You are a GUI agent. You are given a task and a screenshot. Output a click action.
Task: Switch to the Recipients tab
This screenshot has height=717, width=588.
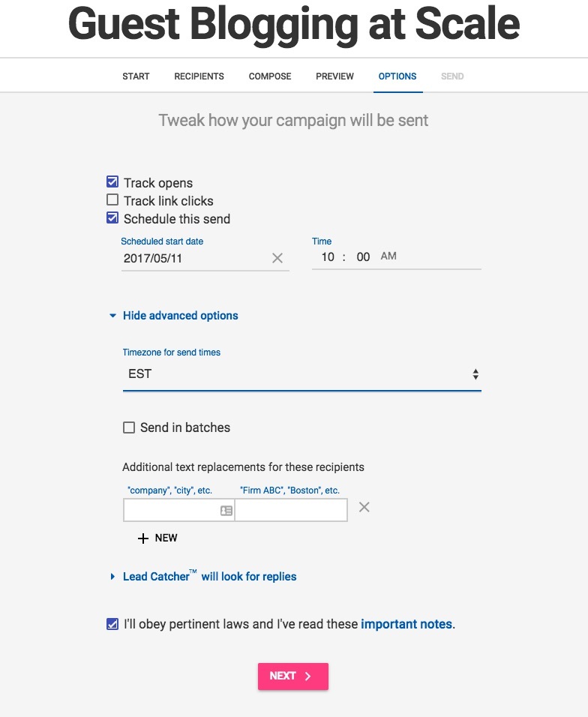pos(199,76)
